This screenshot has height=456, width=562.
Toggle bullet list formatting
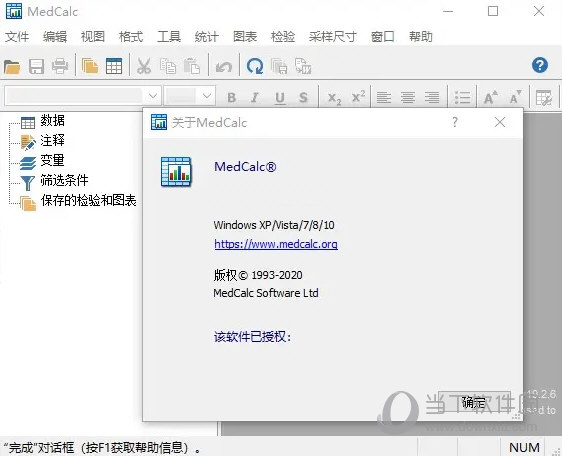coord(462,97)
